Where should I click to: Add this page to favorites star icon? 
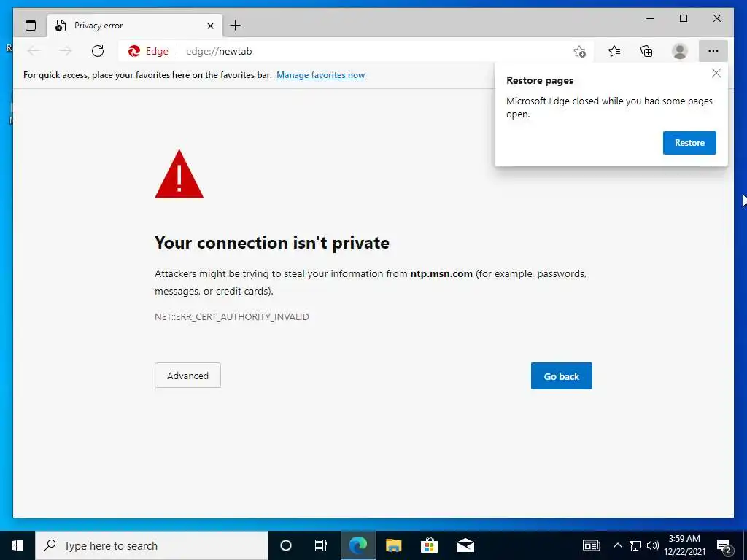click(579, 52)
